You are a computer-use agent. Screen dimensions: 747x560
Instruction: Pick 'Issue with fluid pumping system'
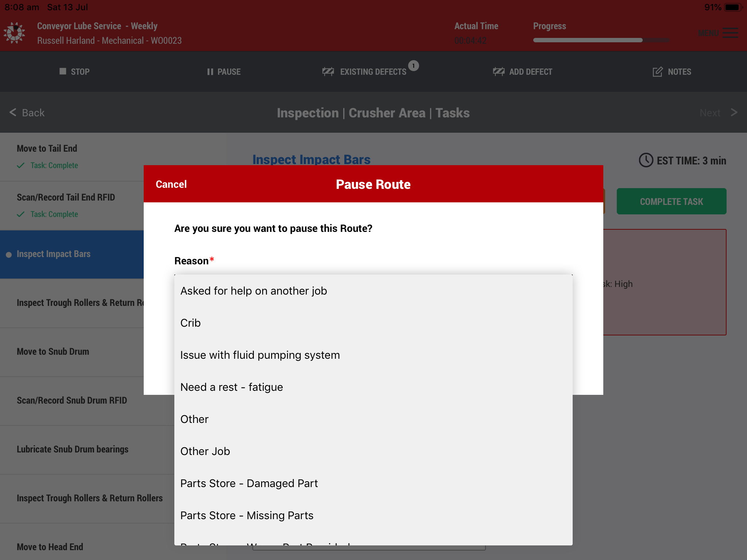click(260, 355)
